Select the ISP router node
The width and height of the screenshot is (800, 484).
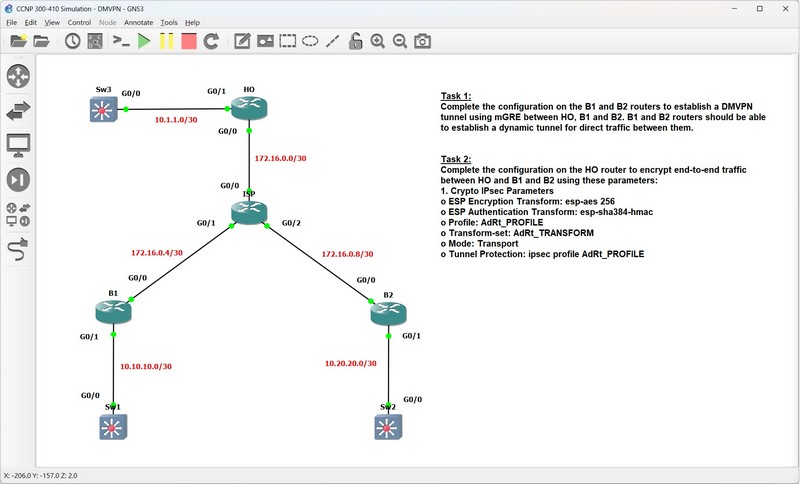[x=249, y=212]
